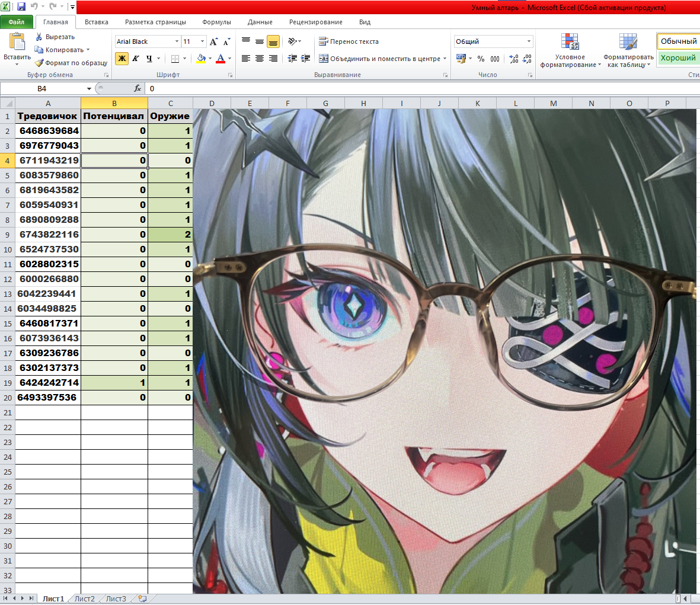
Task: Switch to Вставка ribbon tab
Action: (x=97, y=22)
